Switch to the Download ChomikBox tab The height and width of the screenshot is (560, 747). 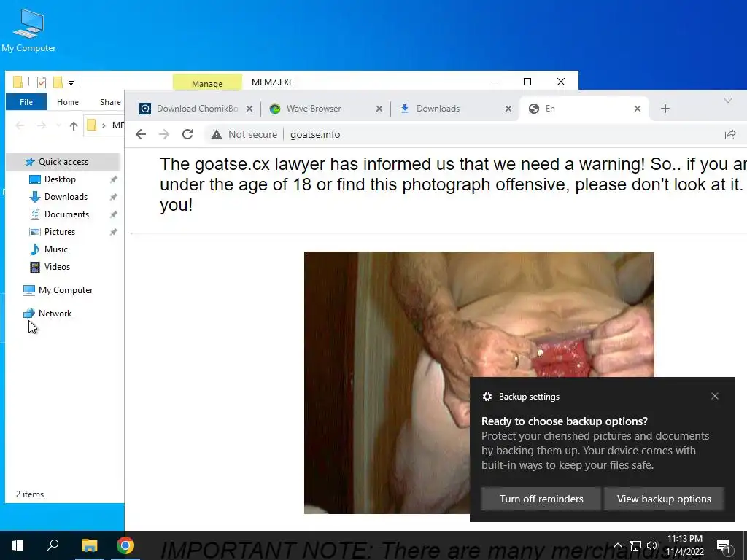(196, 109)
